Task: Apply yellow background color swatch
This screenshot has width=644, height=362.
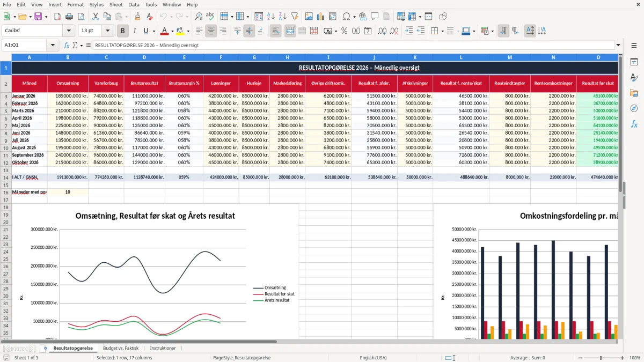Action: [x=180, y=31]
